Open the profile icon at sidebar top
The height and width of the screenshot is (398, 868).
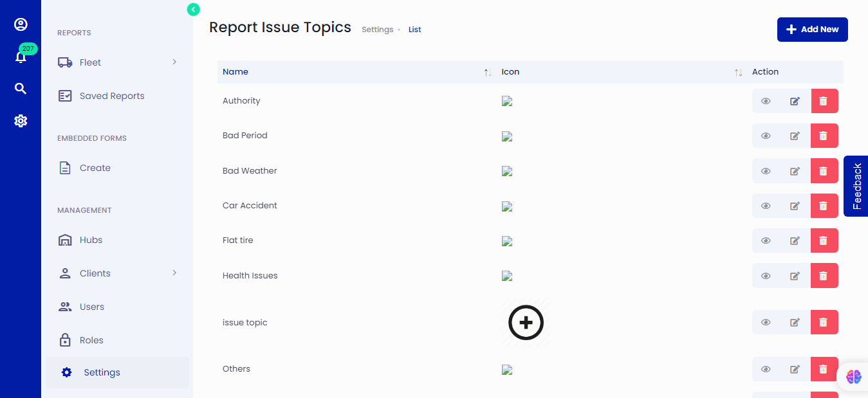click(21, 24)
